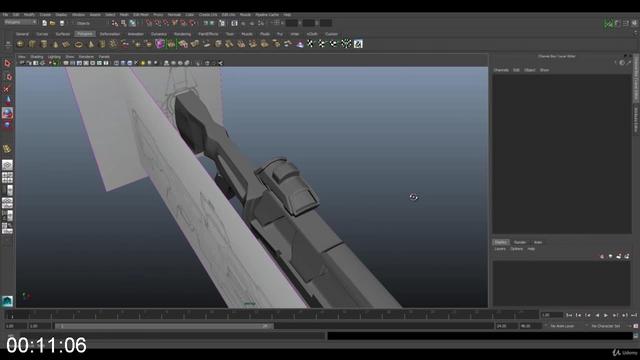Play animation backward
The height and width of the screenshot is (360, 640).
click(x=597, y=315)
